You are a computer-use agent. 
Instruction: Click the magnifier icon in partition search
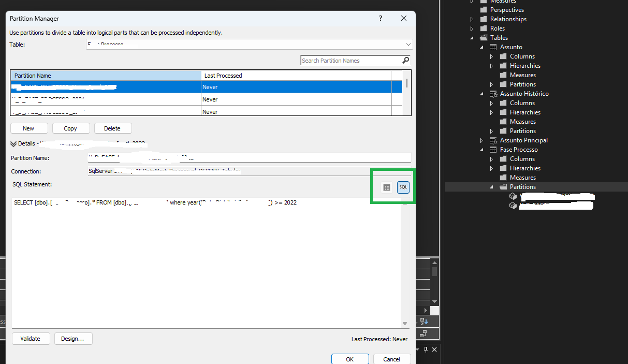pyautogui.click(x=405, y=61)
